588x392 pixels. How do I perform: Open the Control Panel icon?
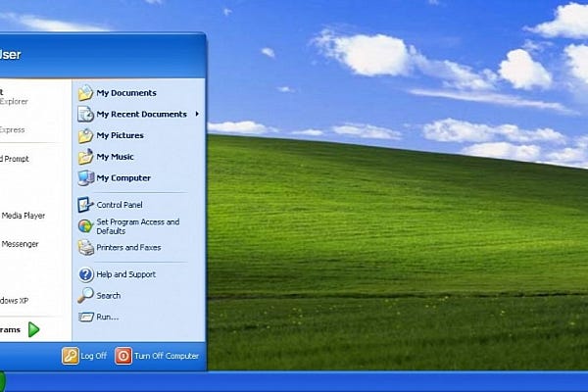pyautogui.click(x=85, y=205)
